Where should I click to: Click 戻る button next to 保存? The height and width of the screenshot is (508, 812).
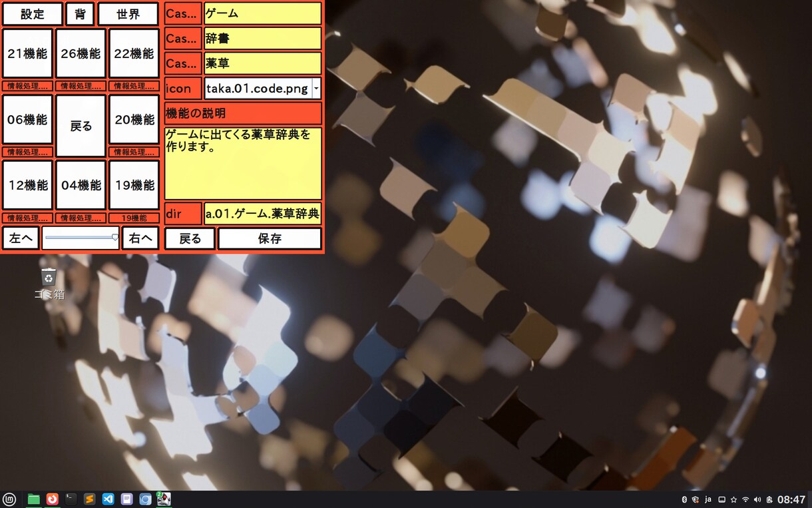[x=190, y=238]
